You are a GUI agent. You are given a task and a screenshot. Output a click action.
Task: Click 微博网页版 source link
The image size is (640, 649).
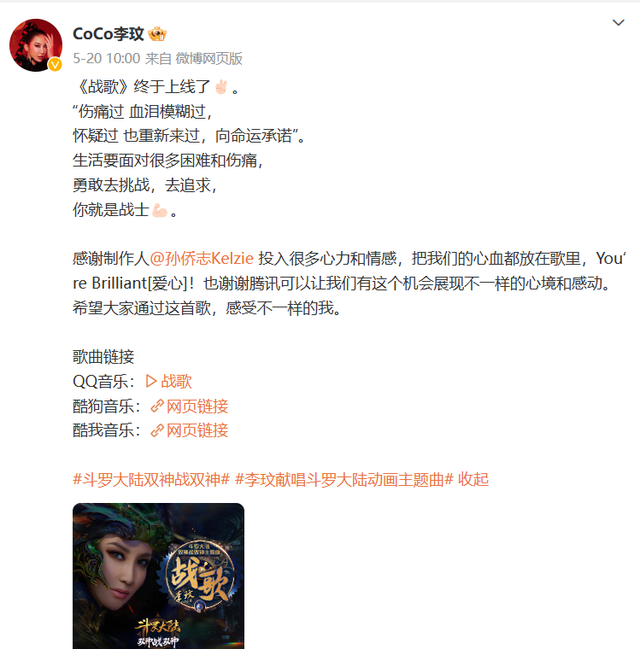209,58
